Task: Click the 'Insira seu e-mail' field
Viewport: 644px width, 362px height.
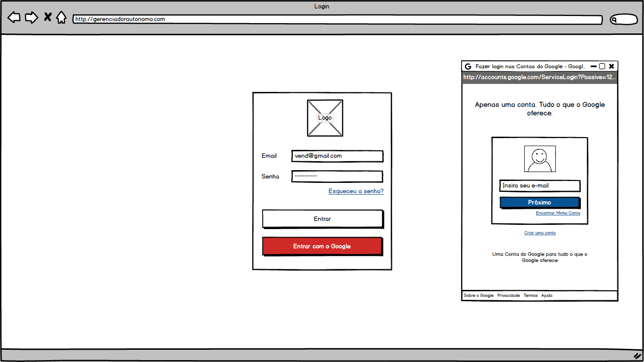Action: (x=539, y=186)
